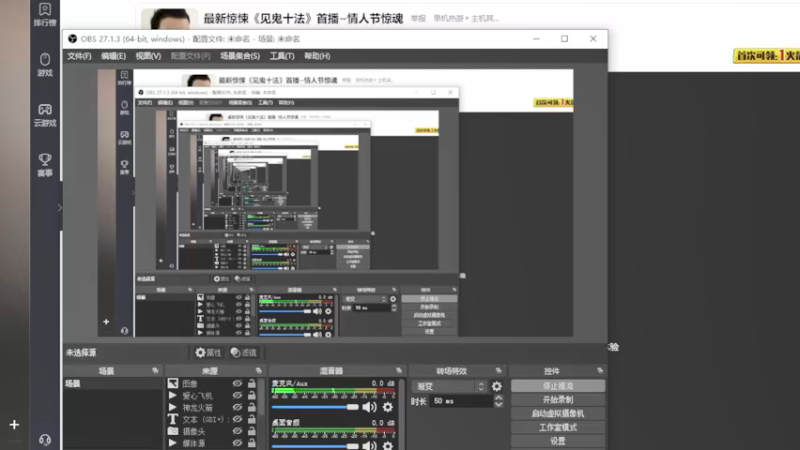Toggle the lock on 爱心飞机 source
Viewport: 800px width, 450px height.
252,395
